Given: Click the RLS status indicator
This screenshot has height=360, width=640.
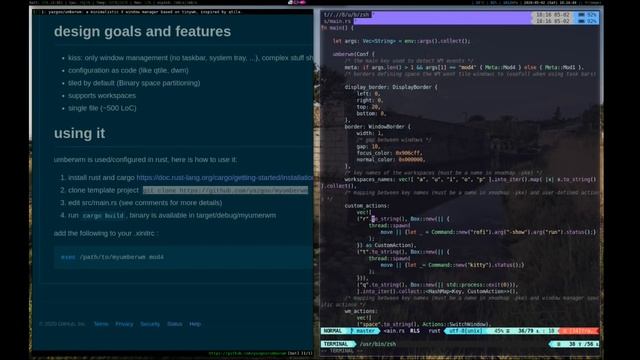Looking at the screenshot, I should (415, 331).
